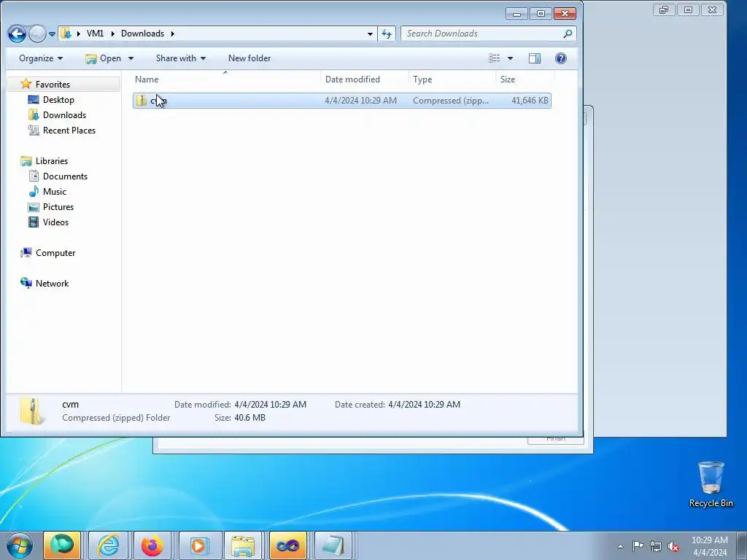Toggle the preview pane
The image size is (747, 560).
point(535,58)
